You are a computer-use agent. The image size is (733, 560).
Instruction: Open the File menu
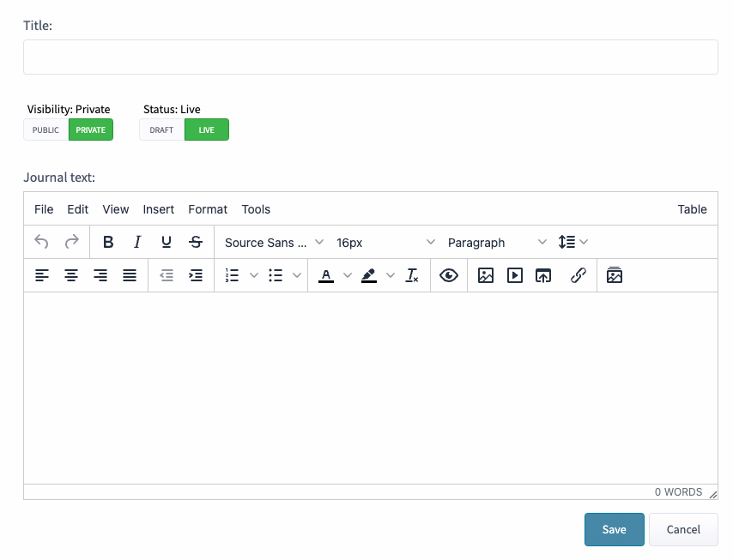[x=44, y=209]
